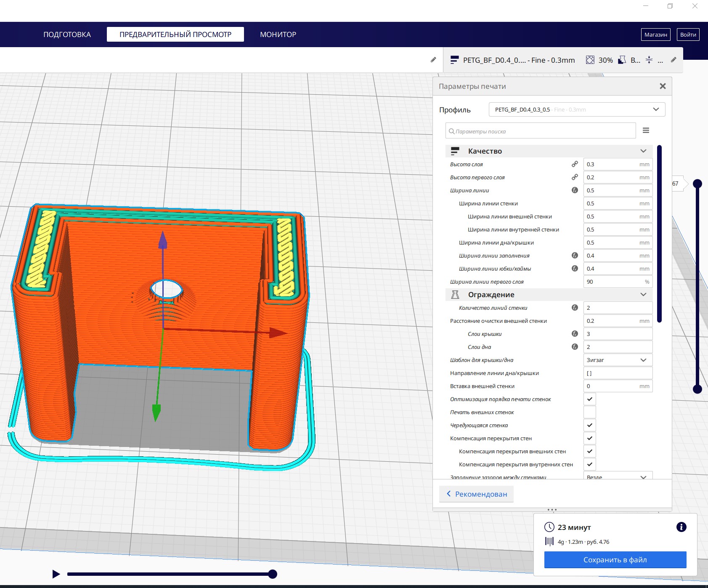Open the Профиль dropdown
The image size is (708, 588).
pyautogui.click(x=577, y=109)
